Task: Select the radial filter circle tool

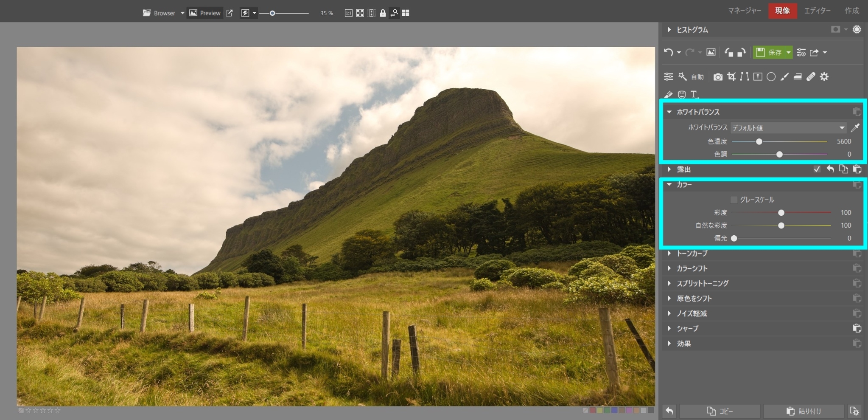Action: coord(771,76)
